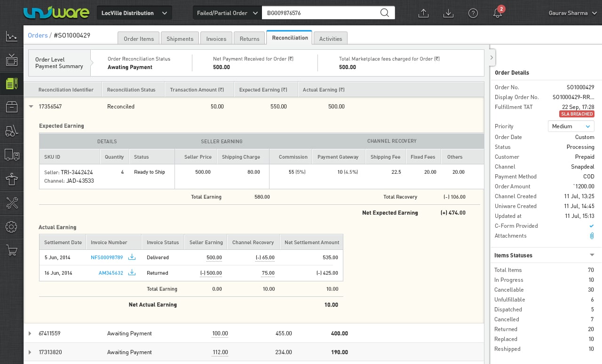602x364 pixels.
Task: Open the help question mark icon
Action: pos(473,13)
